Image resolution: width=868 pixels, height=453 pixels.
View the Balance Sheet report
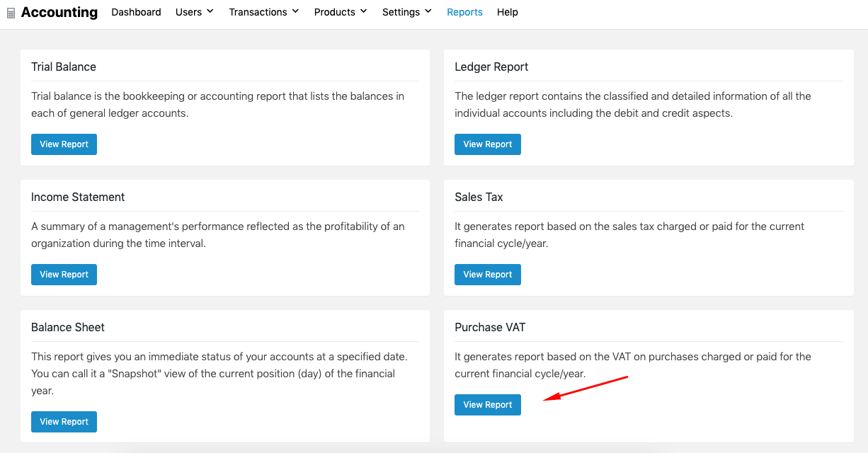64,422
